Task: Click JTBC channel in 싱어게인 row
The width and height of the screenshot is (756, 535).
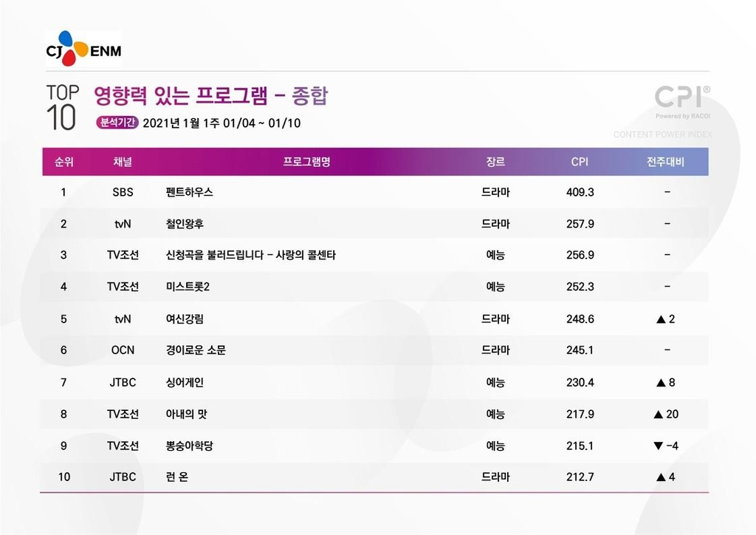Action: click(x=123, y=383)
